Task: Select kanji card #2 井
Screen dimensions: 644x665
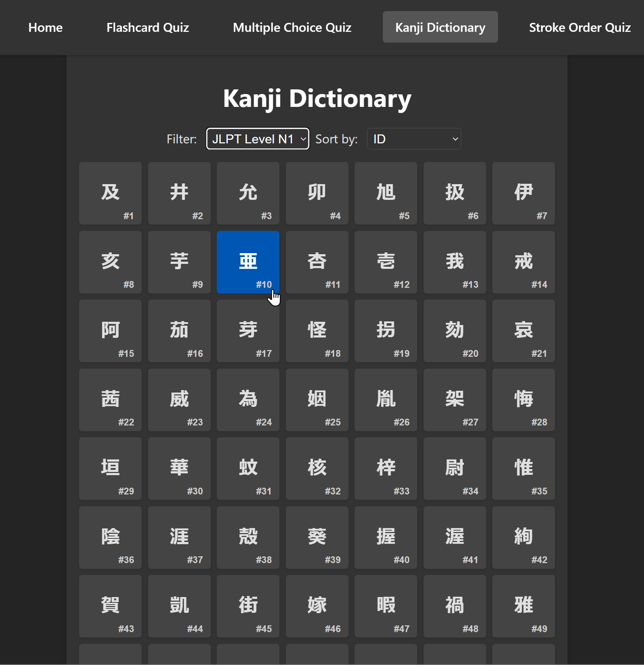Action: (179, 193)
